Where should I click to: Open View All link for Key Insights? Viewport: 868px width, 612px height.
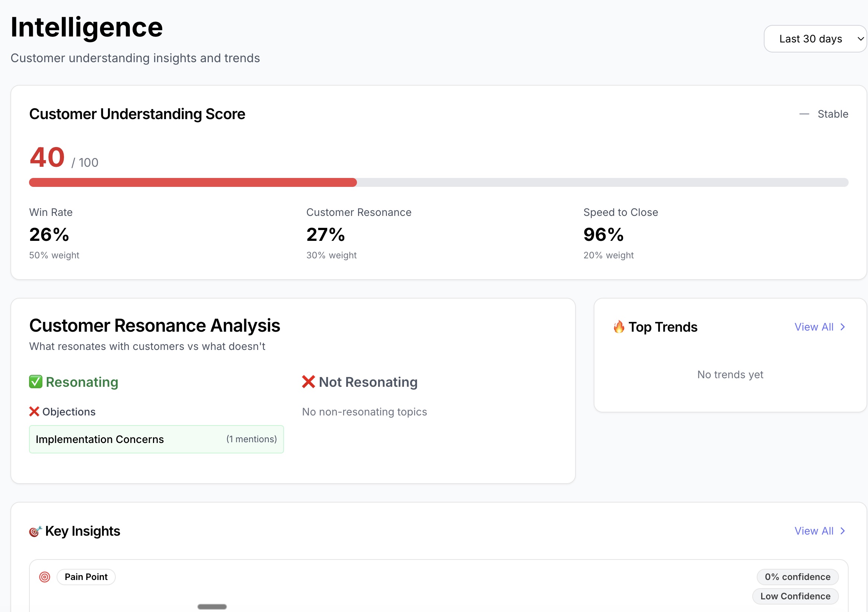coord(814,531)
